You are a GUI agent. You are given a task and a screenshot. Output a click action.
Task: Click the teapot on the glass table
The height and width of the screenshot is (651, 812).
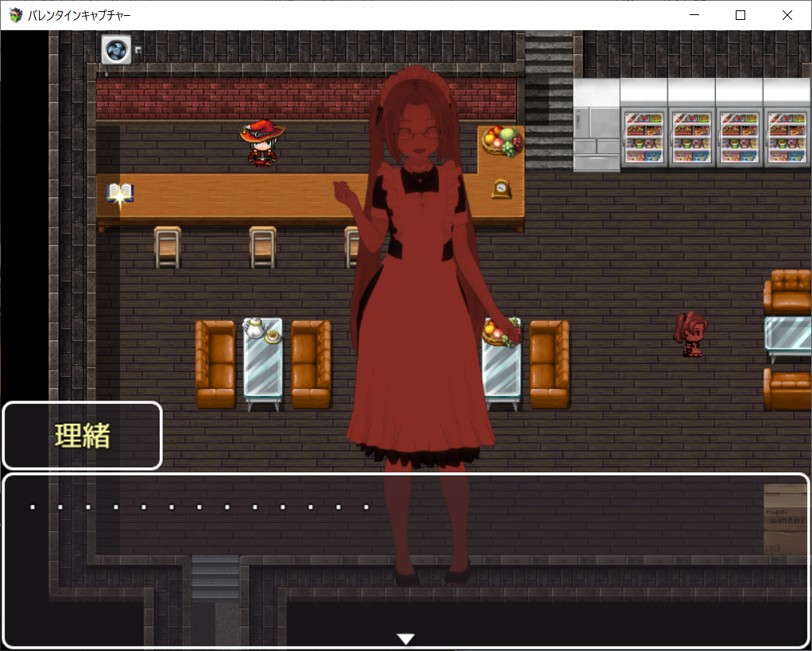(254, 328)
